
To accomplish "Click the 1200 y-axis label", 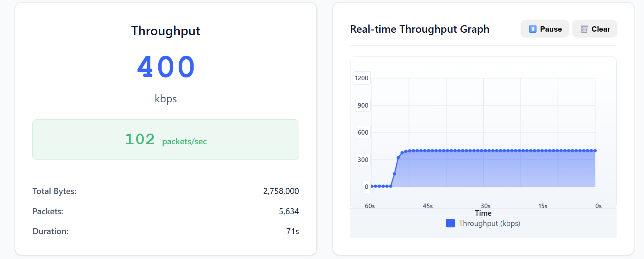I will coord(361,78).
